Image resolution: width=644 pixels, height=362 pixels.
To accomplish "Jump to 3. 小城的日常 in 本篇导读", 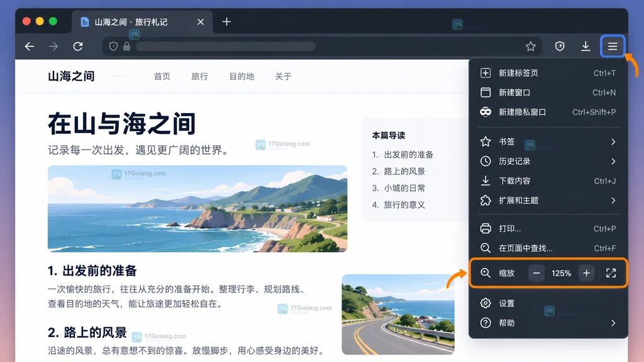I will click(x=398, y=189).
